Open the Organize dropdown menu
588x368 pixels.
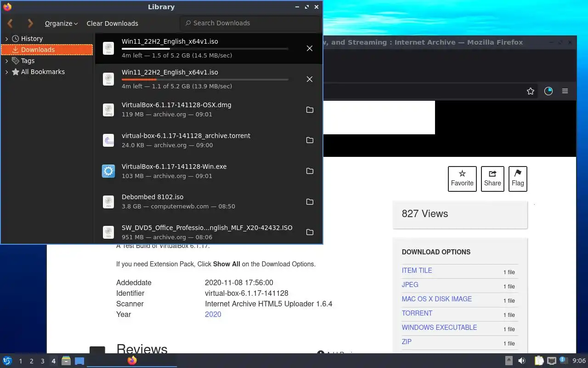[x=61, y=23]
